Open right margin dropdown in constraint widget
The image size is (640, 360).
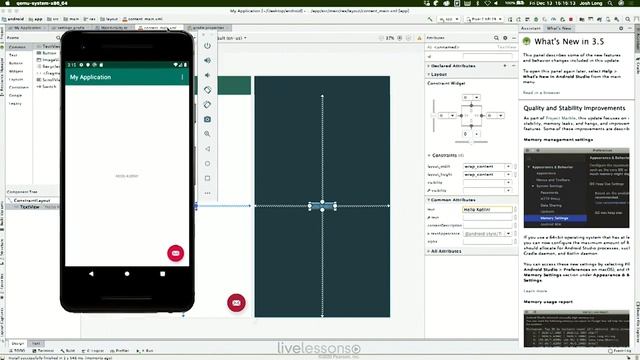click(x=500, y=116)
